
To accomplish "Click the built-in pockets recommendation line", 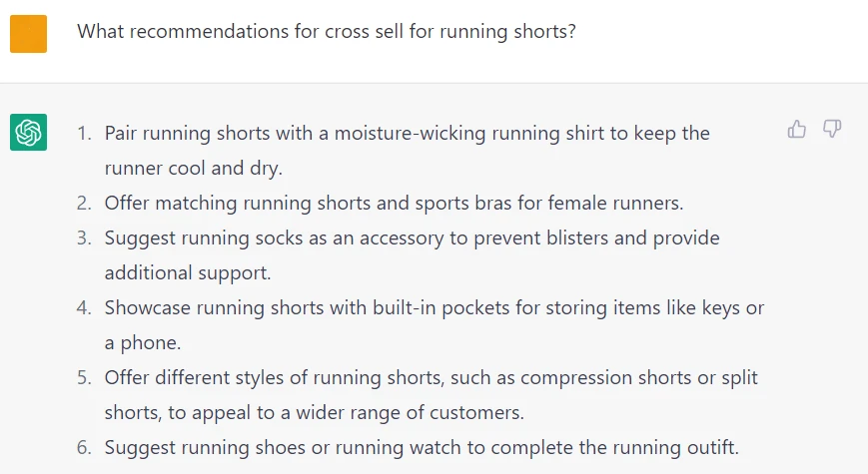I will [434, 307].
